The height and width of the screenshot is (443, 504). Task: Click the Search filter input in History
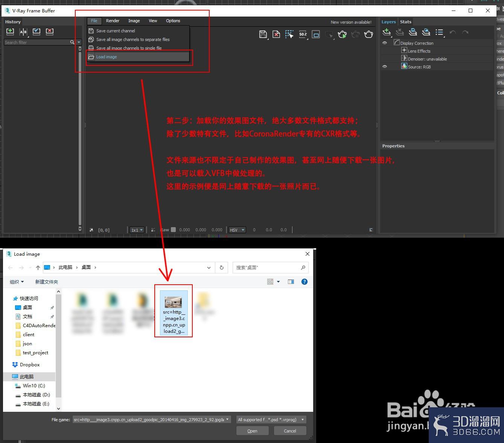tap(37, 42)
